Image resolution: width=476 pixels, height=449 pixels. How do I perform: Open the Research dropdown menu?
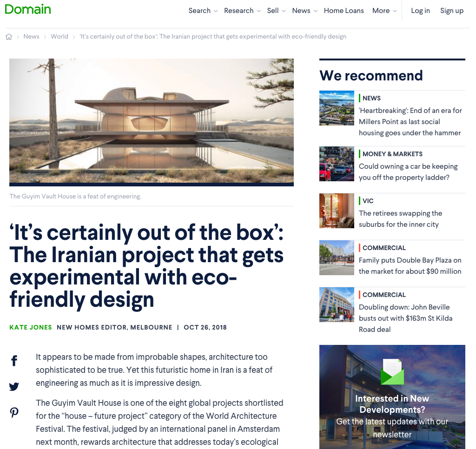tap(242, 11)
